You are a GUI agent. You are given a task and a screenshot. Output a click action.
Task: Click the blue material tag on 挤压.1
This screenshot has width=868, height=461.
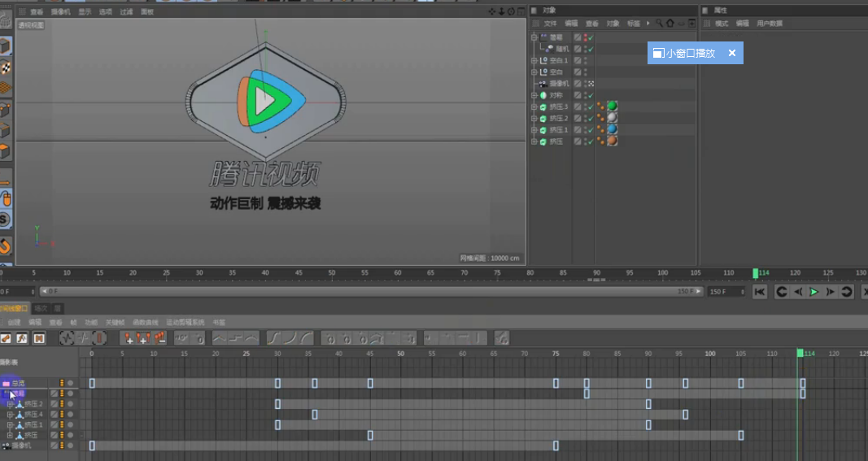pyautogui.click(x=612, y=129)
